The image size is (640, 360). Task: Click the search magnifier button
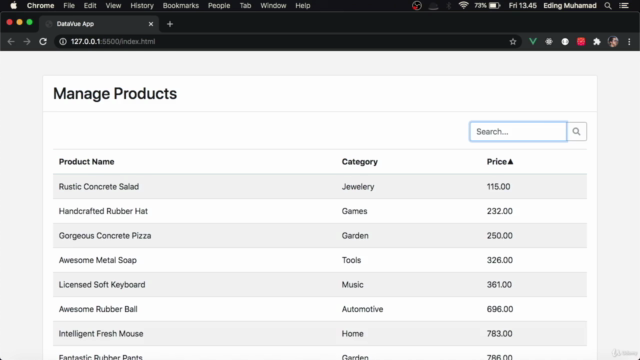click(576, 131)
